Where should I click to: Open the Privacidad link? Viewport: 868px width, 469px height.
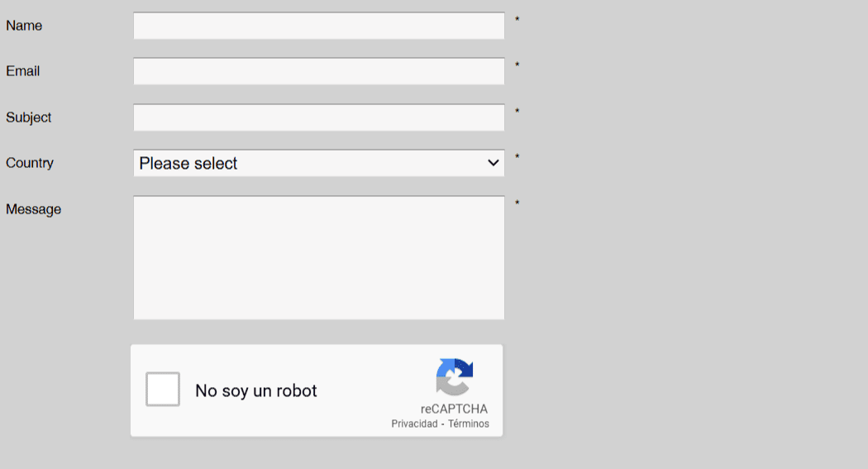click(x=414, y=424)
